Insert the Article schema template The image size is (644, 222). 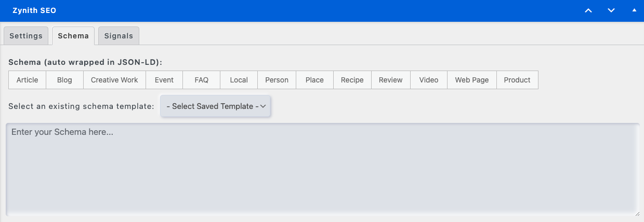[28, 80]
